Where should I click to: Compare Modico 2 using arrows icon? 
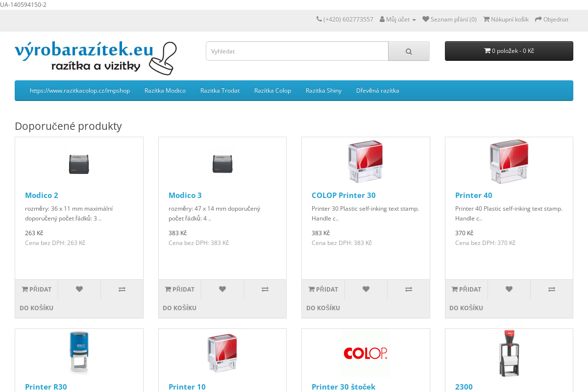(x=122, y=289)
